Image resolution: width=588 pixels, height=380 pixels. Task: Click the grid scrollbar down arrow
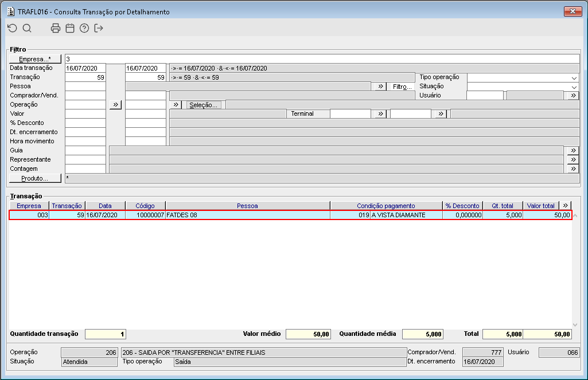[x=575, y=325]
